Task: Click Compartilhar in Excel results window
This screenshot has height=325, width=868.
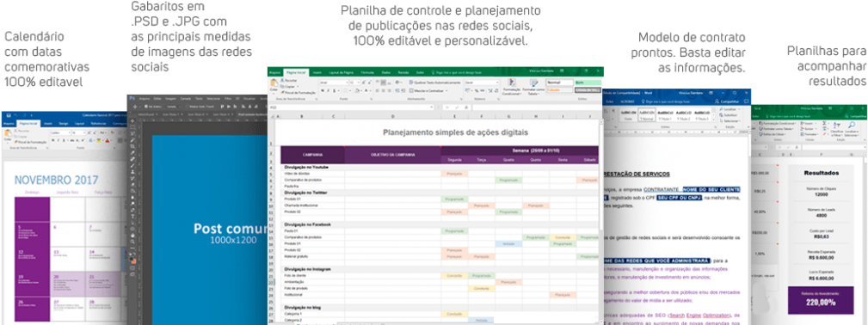Action: click(856, 116)
